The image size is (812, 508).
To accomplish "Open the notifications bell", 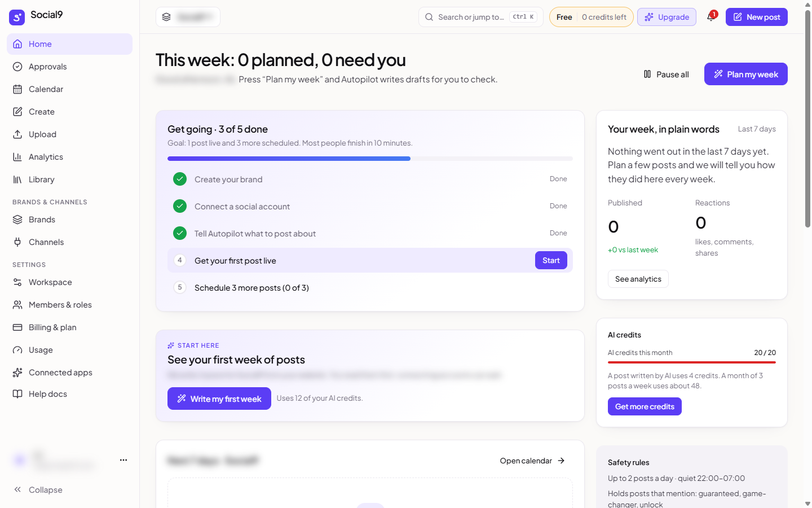I will pyautogui.click(x=711, y=17).
